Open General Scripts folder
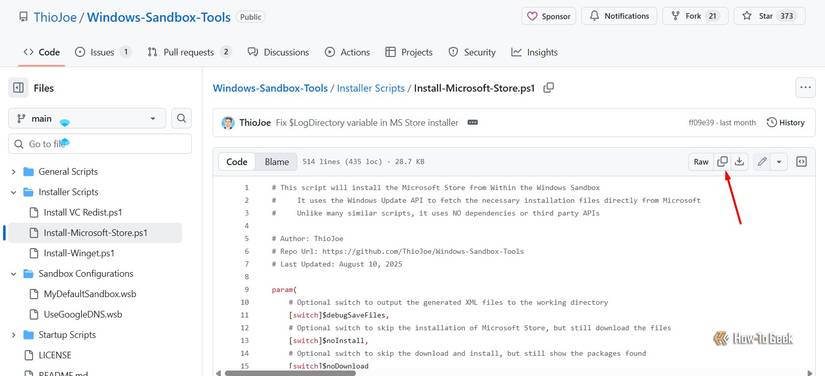Image resolution: width=825 pixels, height=376 pixels. click(68, 171)
